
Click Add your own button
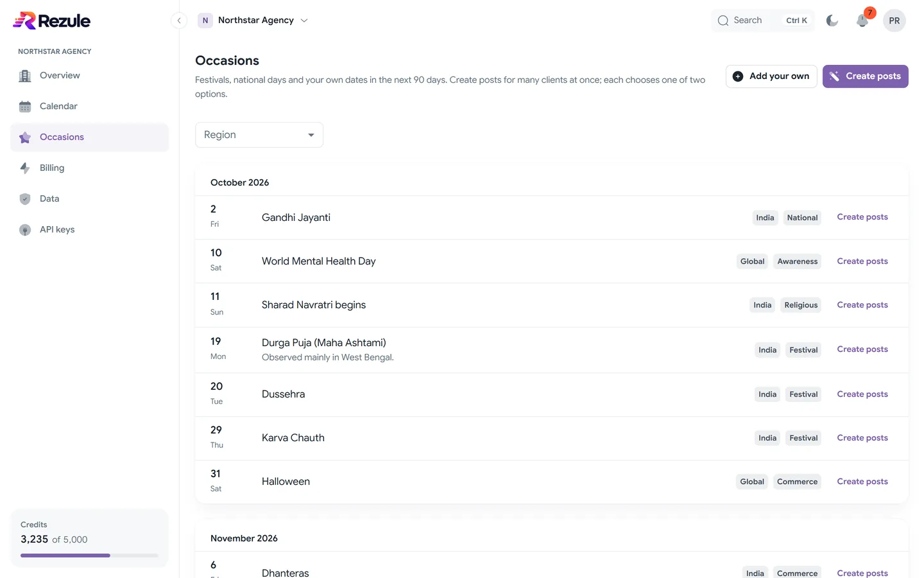pyautogui.click(x=771, y=76)
